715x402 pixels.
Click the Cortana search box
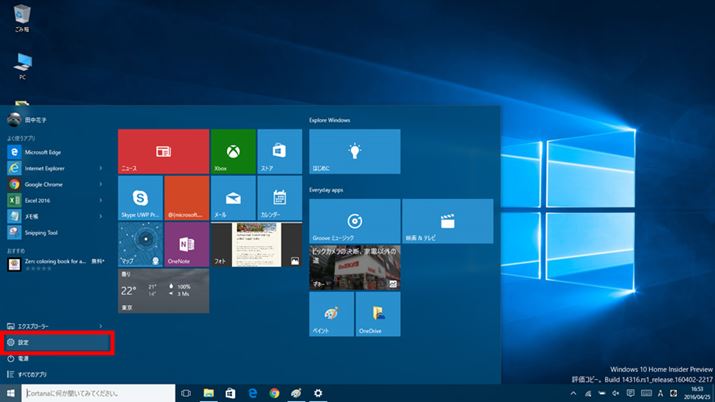pos(98,393)
